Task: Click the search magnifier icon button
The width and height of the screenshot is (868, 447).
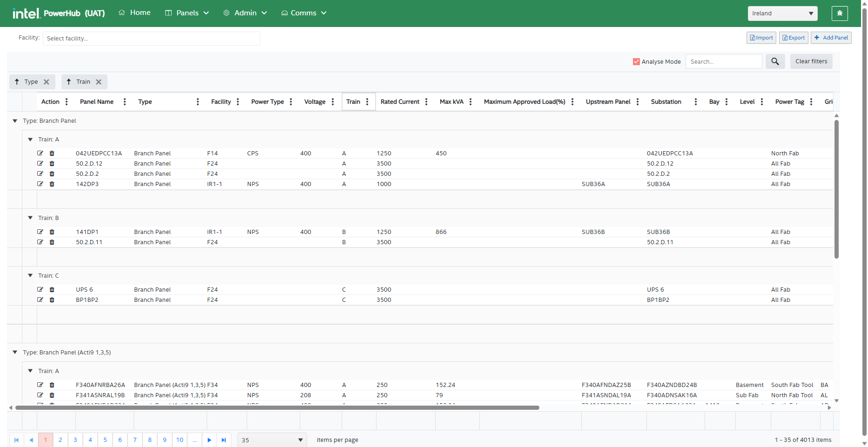Action: click(x=775, y=61)
